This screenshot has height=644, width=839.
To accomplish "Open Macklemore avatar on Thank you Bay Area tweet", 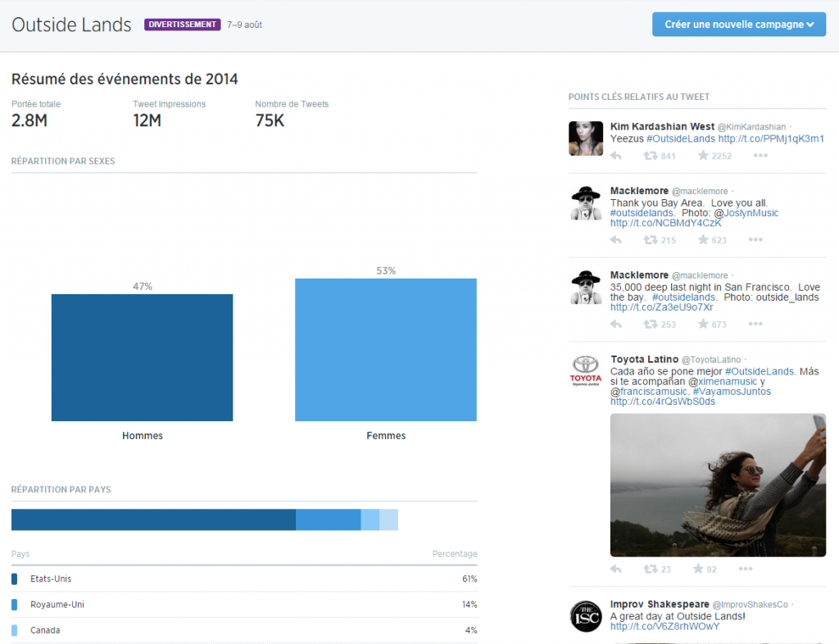I will point(586,202).
